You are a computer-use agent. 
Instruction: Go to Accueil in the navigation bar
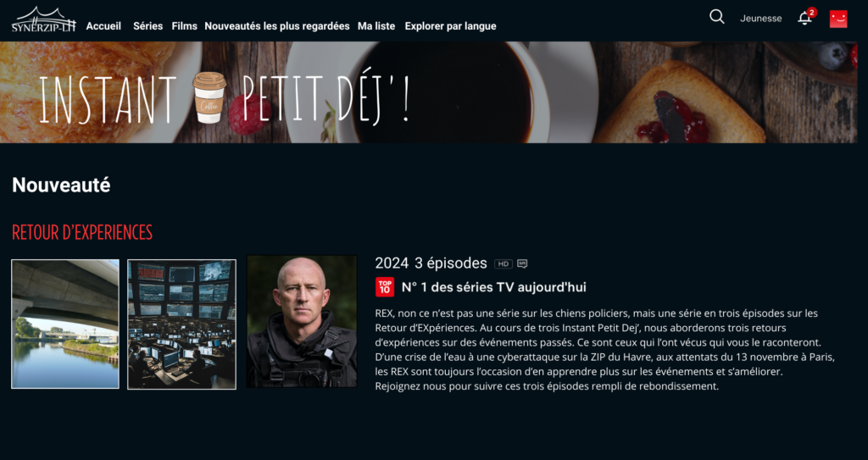103,26
